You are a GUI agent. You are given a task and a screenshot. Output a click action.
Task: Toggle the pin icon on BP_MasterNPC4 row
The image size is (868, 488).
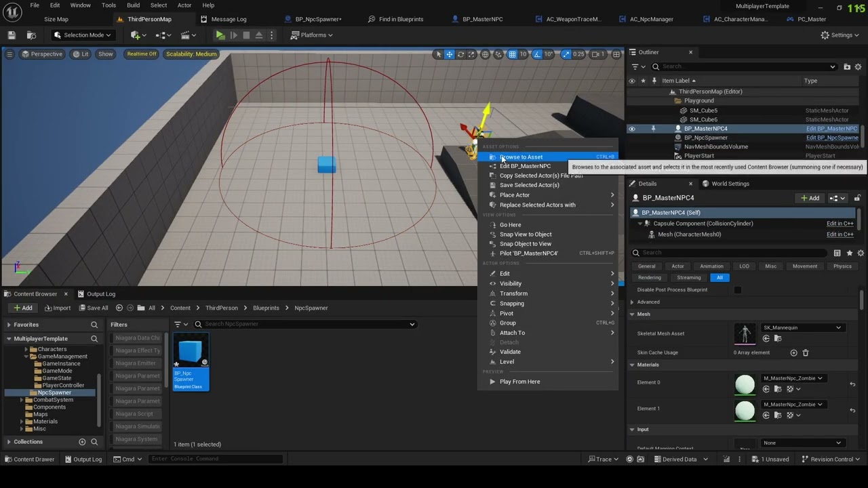[654, 129]
